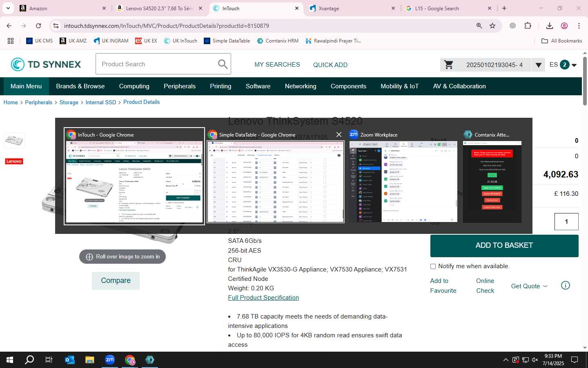
Task: Click the ADD TO BASKET button
Action: click(x=504, y=246)
